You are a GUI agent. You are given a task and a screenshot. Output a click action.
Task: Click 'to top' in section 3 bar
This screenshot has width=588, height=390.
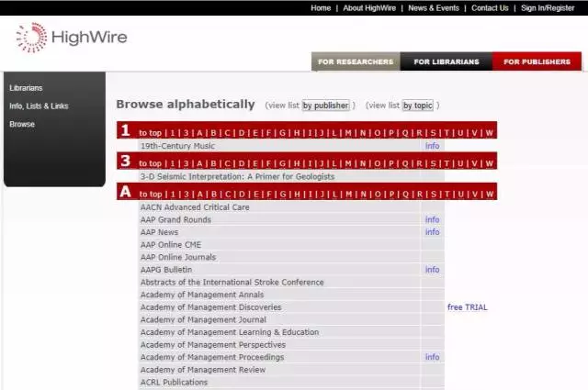click(150, 163)
